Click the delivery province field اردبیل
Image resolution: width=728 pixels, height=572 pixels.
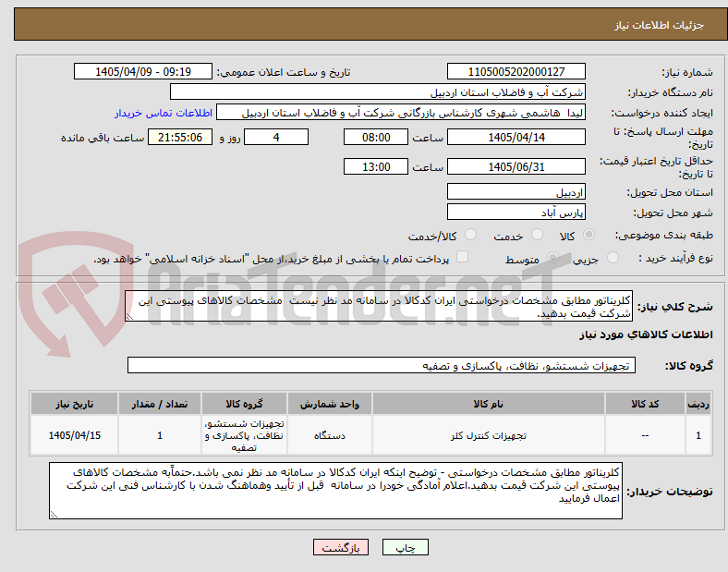tap(516, 192)
